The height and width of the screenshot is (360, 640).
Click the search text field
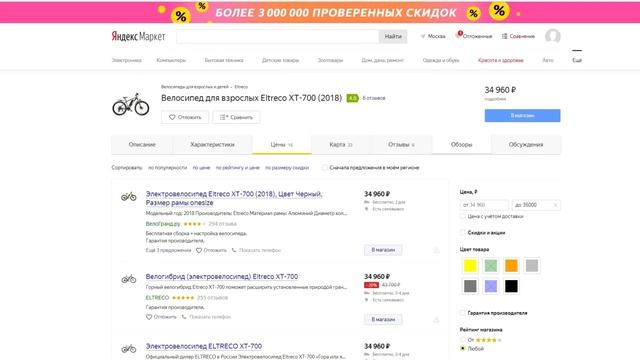(278, 36)
